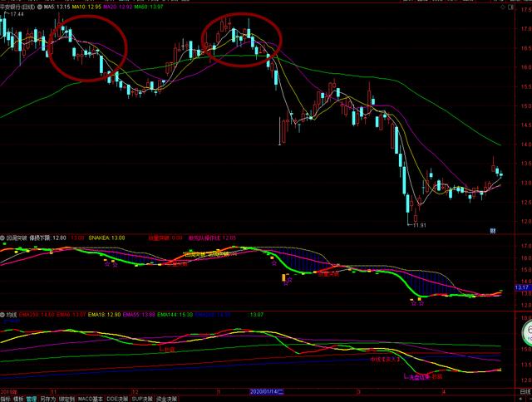This screenshot has height=402, width=532.
Task: Click the window-layout icon at top right
Action: click(x=510, y=7)
